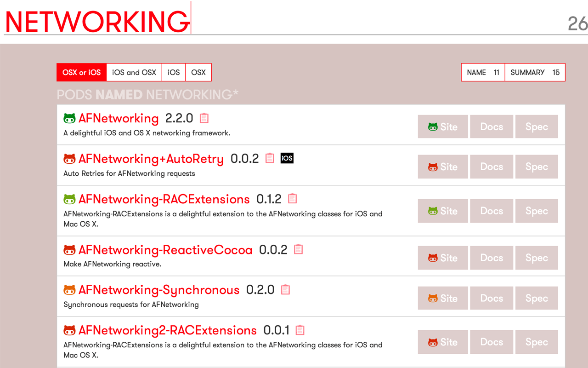Click text 'Auto Retries for AFNetworking requests'
Image resolution: width=588 pixels, height=368 pixels.
[x=130, y=173]
